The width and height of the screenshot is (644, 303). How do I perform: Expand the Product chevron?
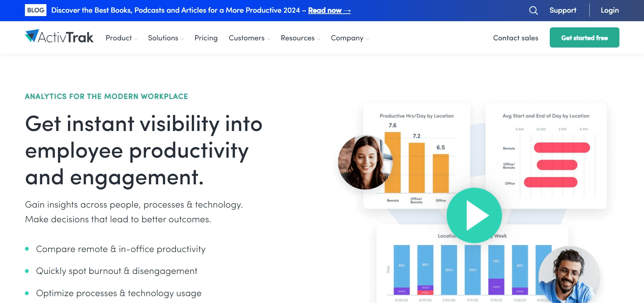136,39
